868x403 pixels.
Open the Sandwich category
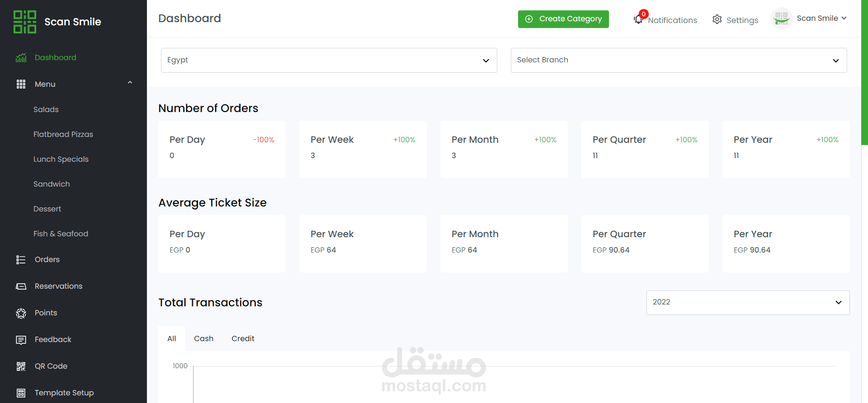(x=52, y=184)
